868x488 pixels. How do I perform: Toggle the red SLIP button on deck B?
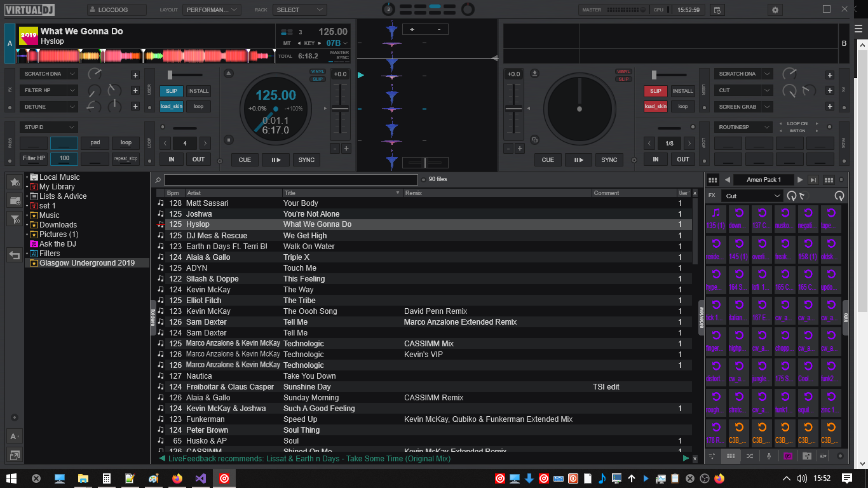[656, 91]
